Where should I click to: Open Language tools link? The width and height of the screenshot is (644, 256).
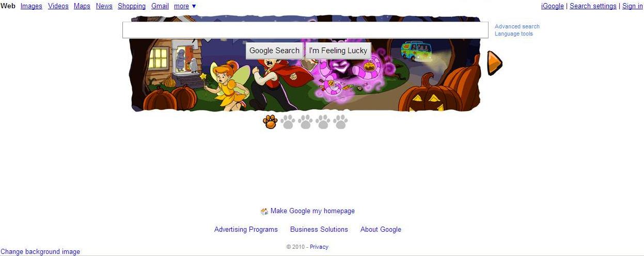pyautogui.click(x=514, y=34)
